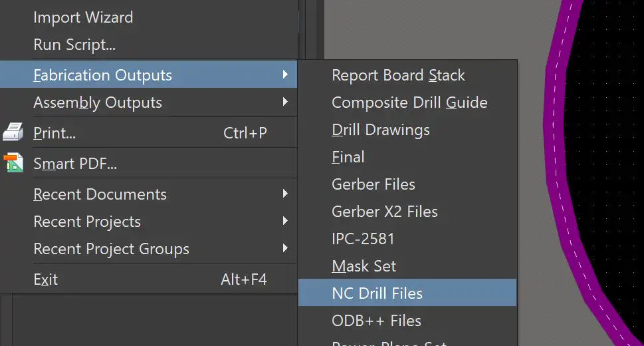Open Drill Drawings output

coord(381,130)
